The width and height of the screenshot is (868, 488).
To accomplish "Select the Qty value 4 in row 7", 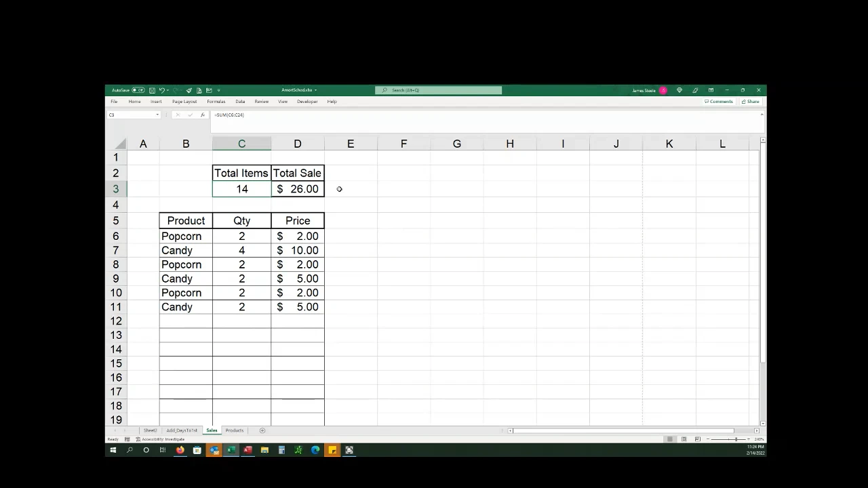I will coord(241,250).
